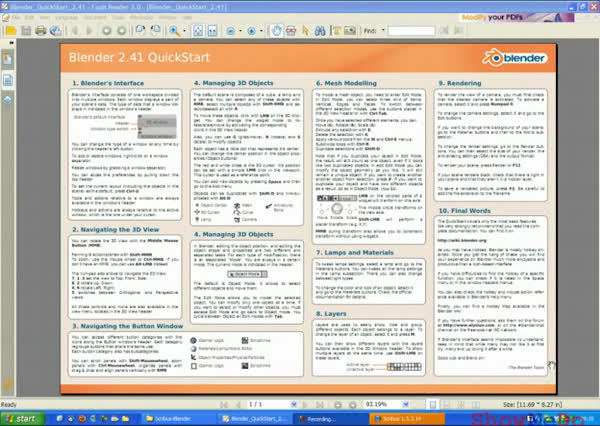Select the magnifier Zoom tool
This screenshot has width=600, height=426.
[174, 31]
